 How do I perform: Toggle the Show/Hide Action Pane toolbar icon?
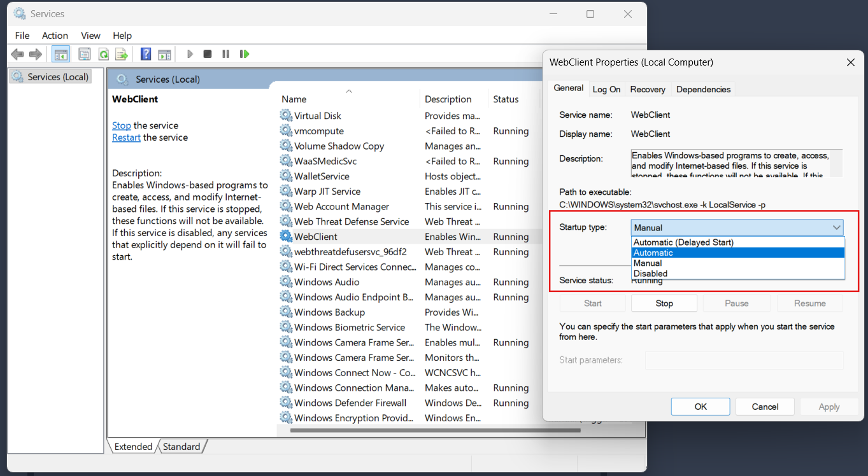164,55
